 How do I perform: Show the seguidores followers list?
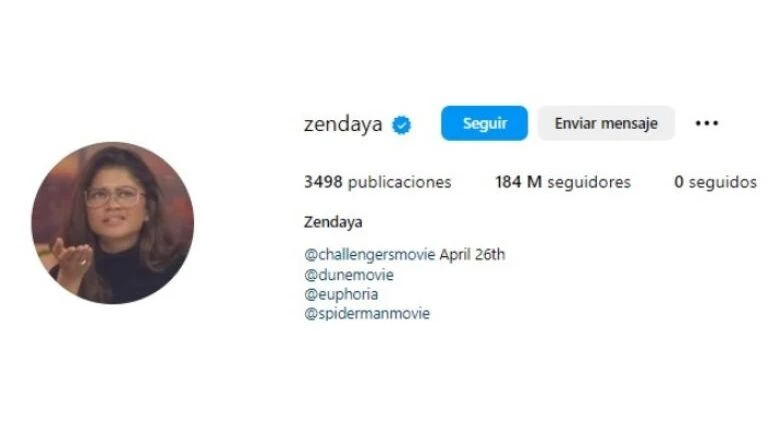click(562, 182)
